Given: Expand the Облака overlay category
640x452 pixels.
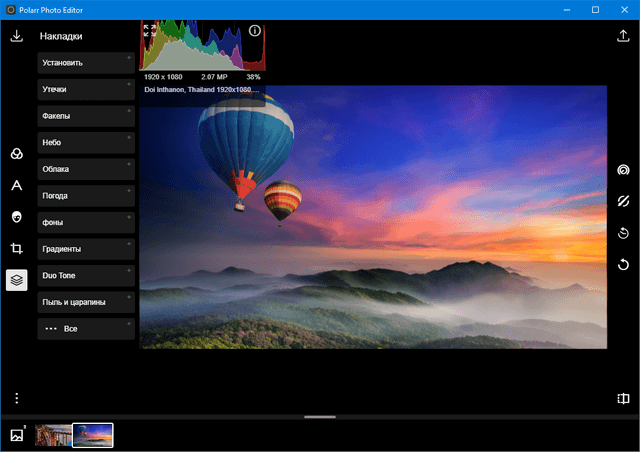Looking at the screenshot, I should tap(86, 169).
